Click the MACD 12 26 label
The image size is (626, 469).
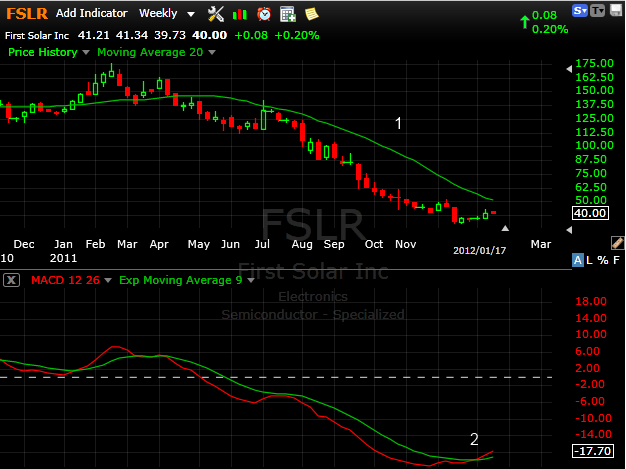65,280
